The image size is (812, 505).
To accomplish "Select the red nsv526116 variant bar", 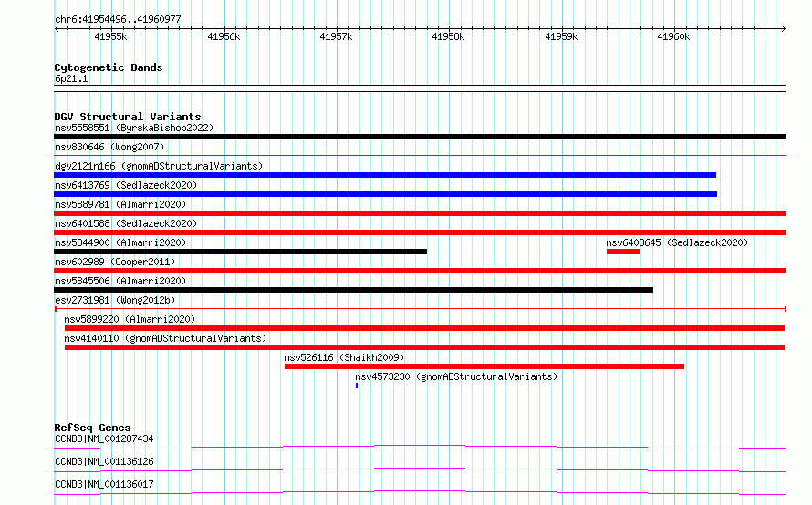I will [484, 366].
